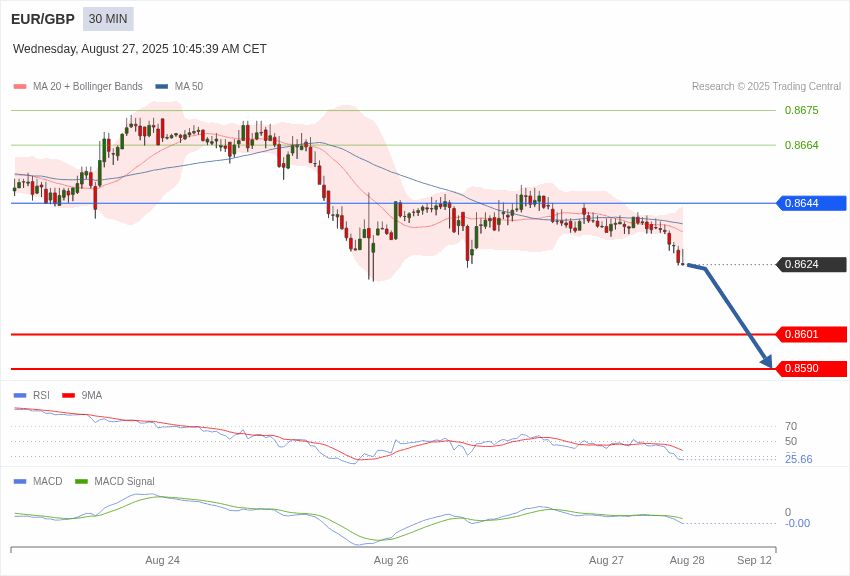Click the RSI 70 level label
This screenshot has height=576, width=850.
(791, 426)
